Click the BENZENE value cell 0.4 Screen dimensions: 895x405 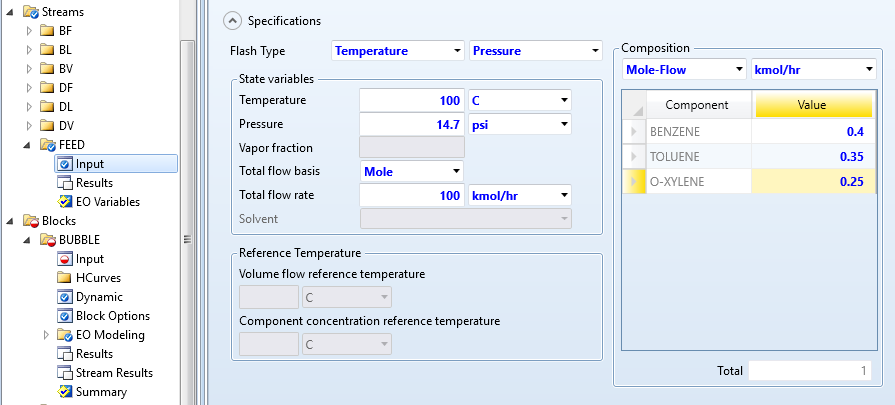pos(813,132)
